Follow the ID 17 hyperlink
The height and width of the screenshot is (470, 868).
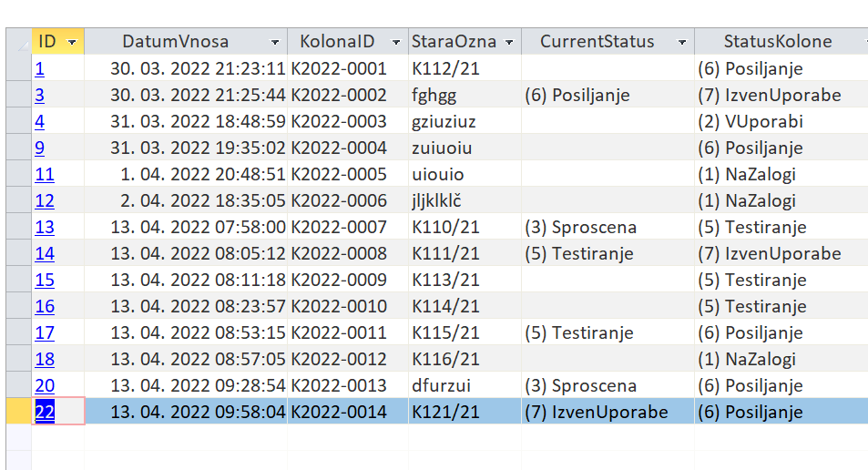pos(45,332)
